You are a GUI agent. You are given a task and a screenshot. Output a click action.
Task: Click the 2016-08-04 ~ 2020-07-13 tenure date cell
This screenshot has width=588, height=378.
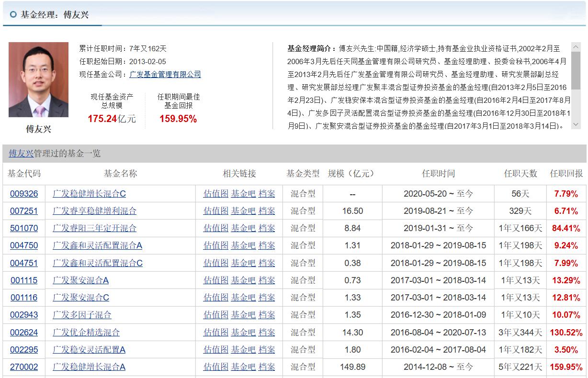(438, 332)
